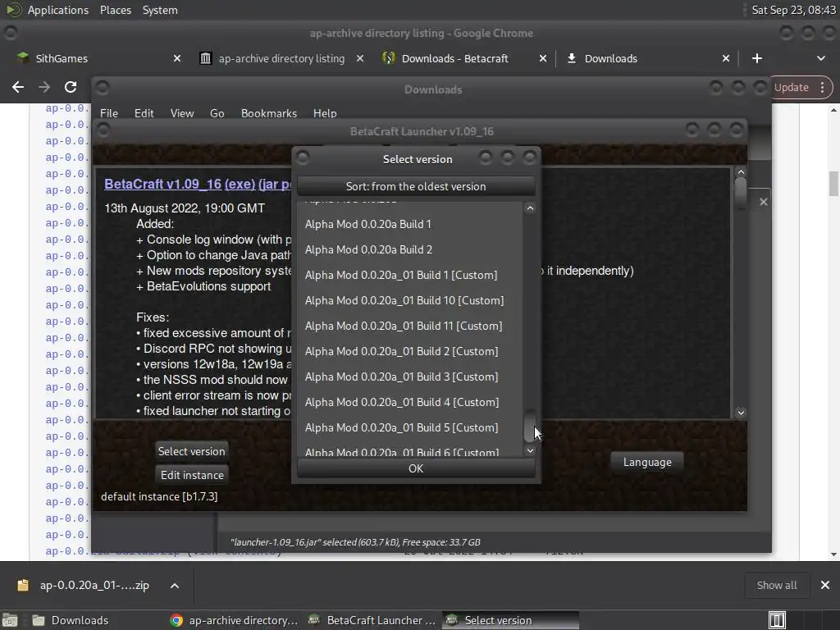Open the Chrome three-dot menu
840x630 pixels.
coord(822,87)
